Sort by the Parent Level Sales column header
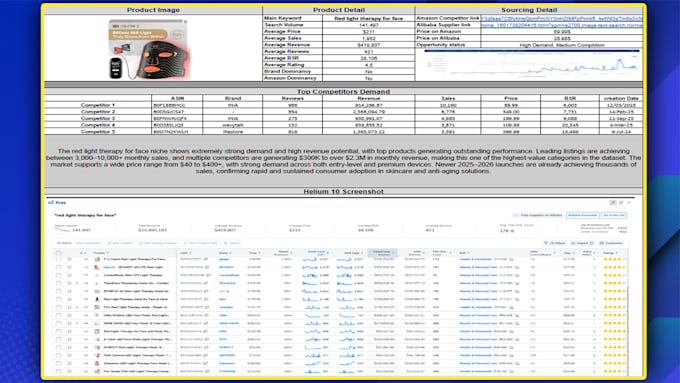 point(317,253)
